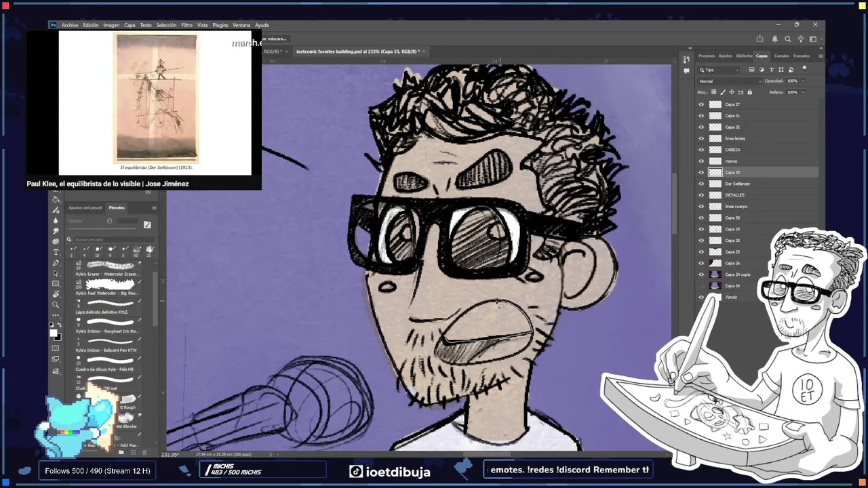This screenshot has height=488, width=868.
Task: Lock transparent pixels icon
Action: click(713, 92)
